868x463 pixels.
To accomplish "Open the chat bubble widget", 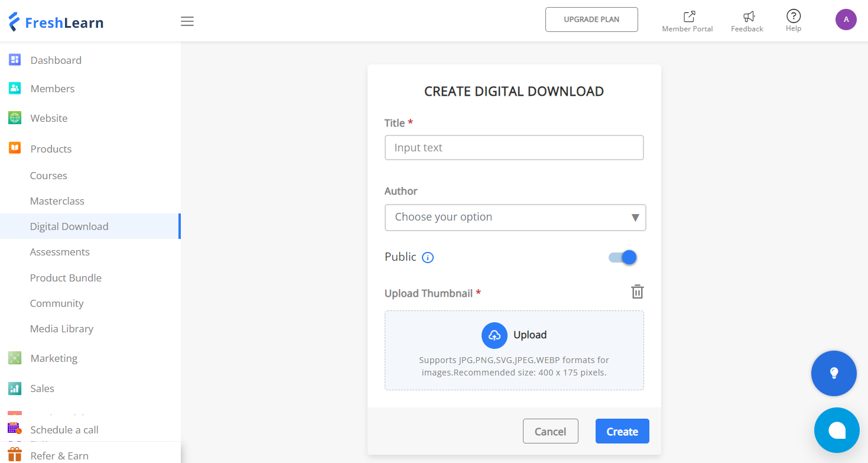I will [x=837, y=430].
